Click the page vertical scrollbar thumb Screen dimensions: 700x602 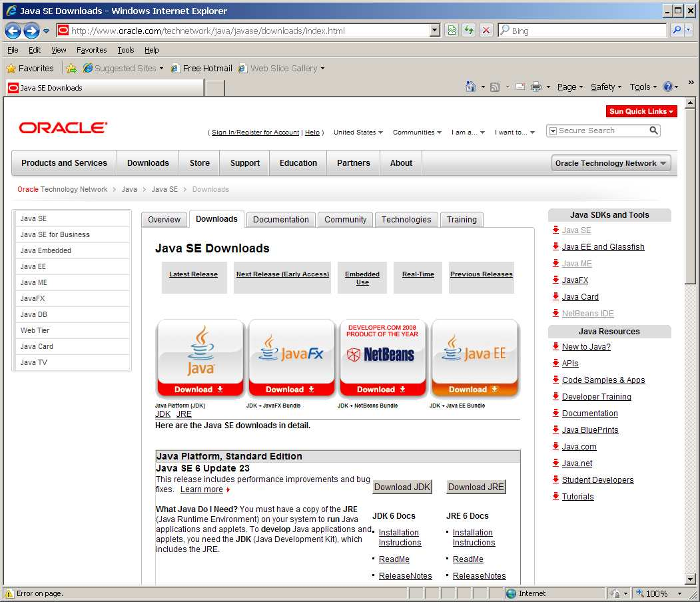690,196
